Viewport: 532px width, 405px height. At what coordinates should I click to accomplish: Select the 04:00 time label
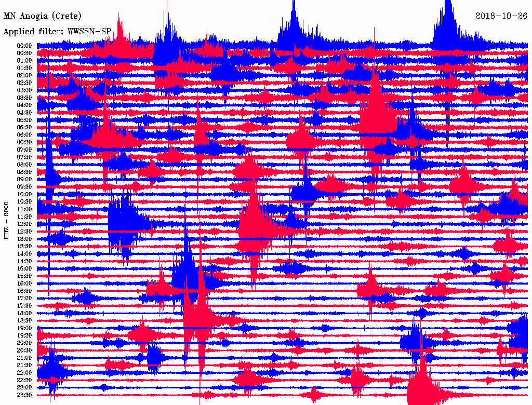[24, 105]
